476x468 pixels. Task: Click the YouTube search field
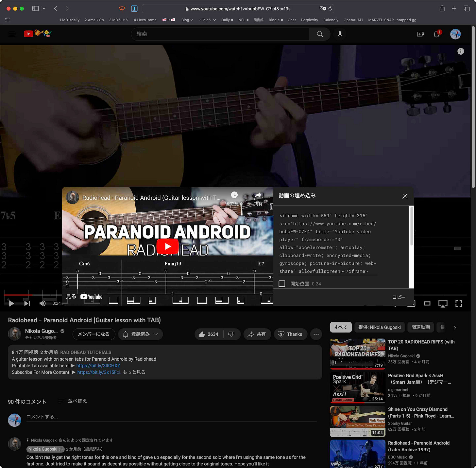[x=220, y=34]
